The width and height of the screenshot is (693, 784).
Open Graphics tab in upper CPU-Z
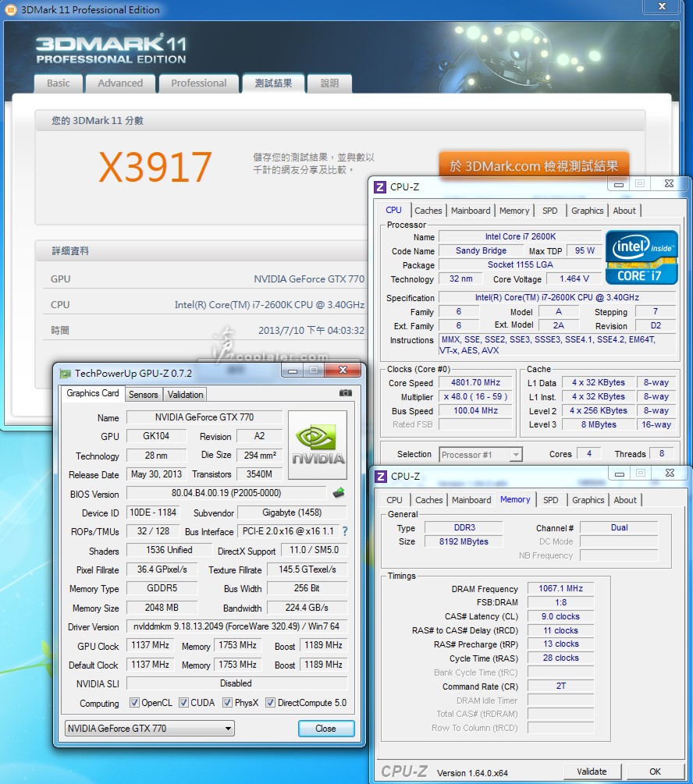click(588, 211)
